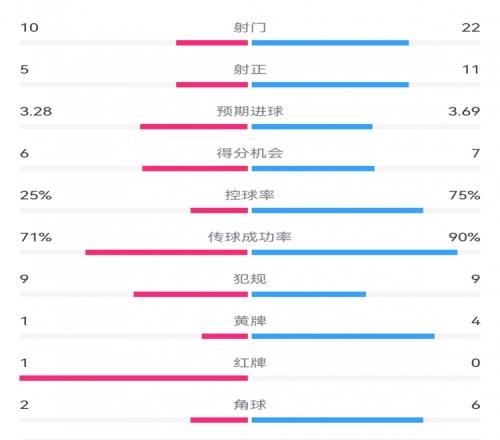Select the blue 角球 bar for 6 corners
The width and height of the screenshot is (500, 440).
[338, 420]
